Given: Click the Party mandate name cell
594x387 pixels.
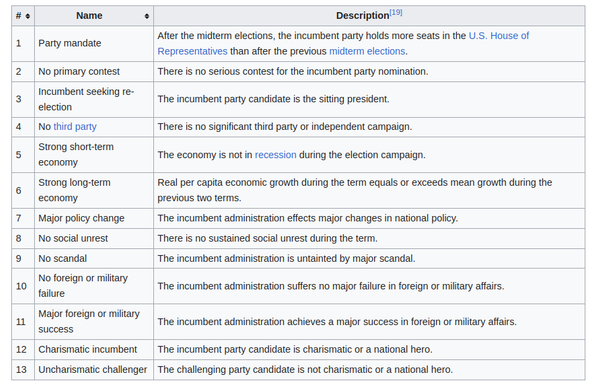Looking at the screenshot, I should point(94,44).
